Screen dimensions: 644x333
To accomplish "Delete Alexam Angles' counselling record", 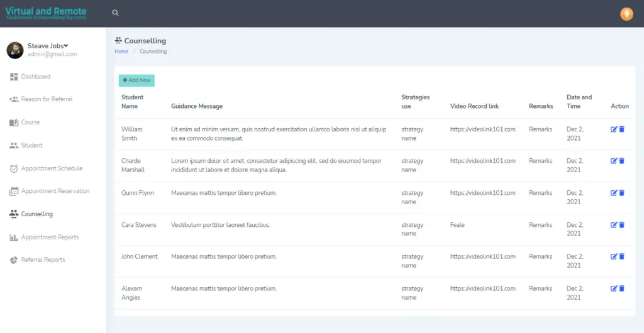I will [x=622, y=288].
